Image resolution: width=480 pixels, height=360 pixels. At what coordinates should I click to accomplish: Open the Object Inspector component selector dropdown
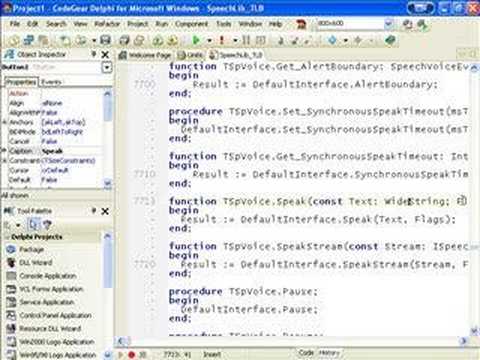coord(106,68)
